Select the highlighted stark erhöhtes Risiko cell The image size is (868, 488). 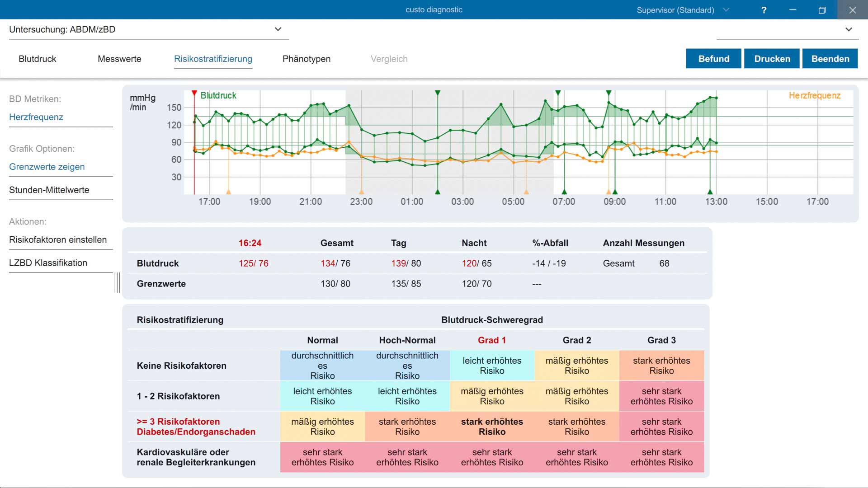(492, 427)
